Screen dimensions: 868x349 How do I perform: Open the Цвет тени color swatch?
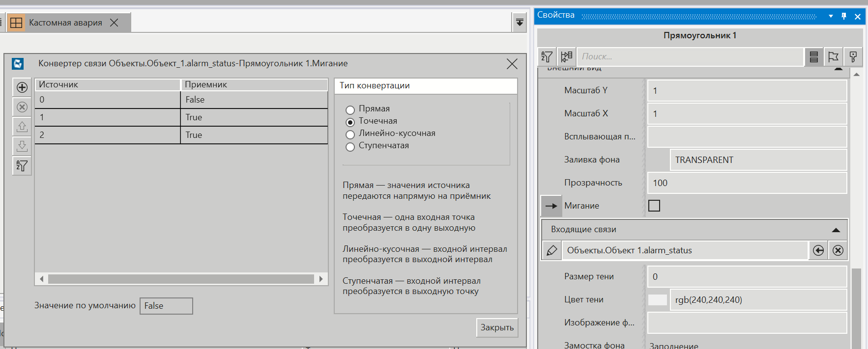tap(658, 300)
